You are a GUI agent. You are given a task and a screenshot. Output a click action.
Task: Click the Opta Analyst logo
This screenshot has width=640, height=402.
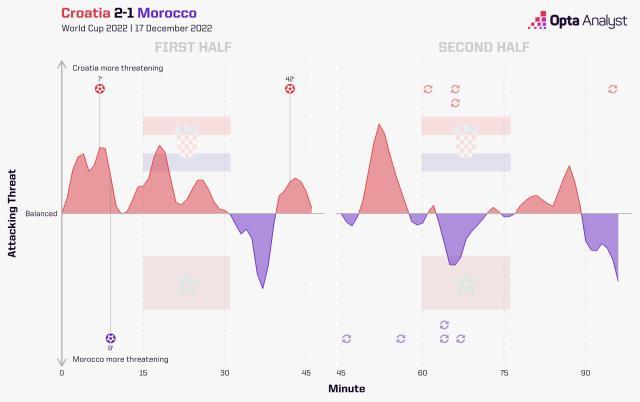tap(570, 20)
